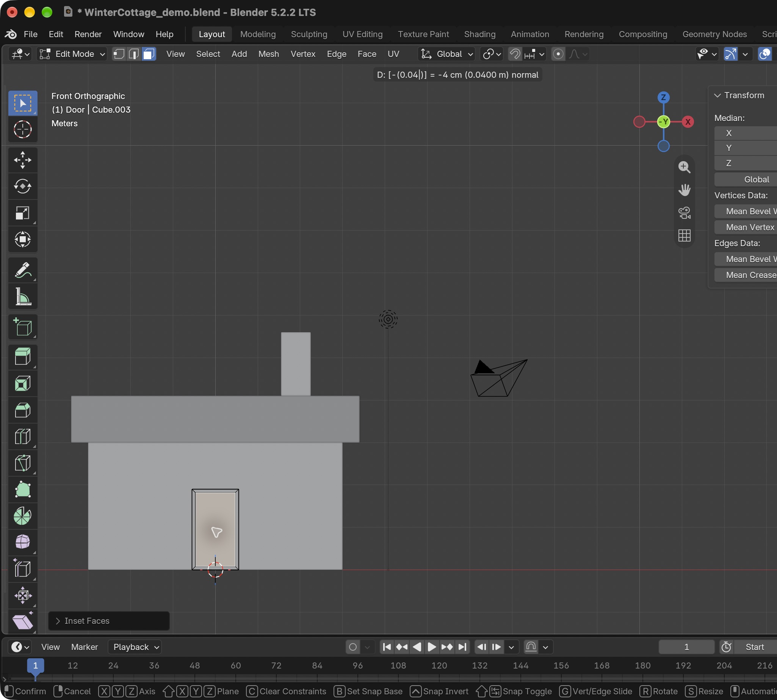Screen dimensions: 777x700
Task: Click the Global button in Transform panel
Action: (x=746, y=179)
